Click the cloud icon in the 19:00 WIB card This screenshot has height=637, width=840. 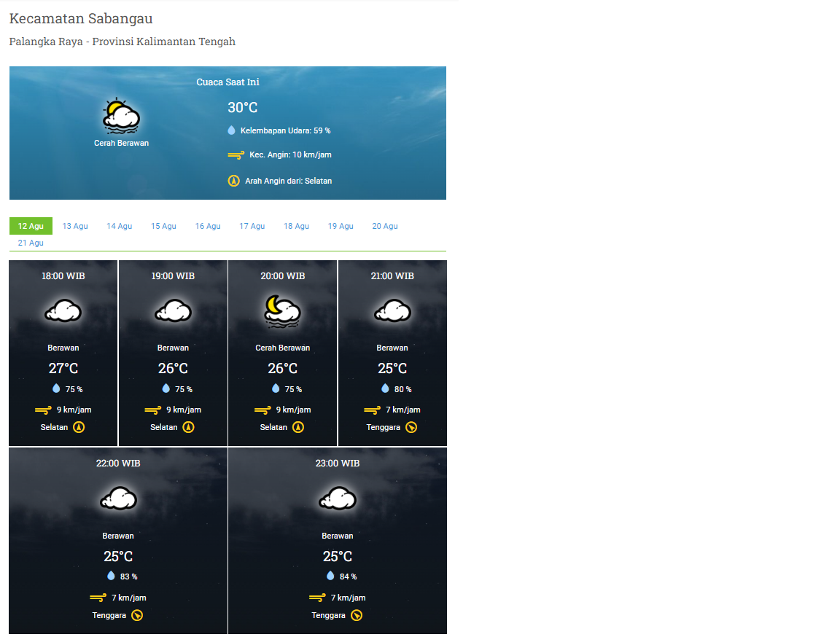[x=173, y=310]
